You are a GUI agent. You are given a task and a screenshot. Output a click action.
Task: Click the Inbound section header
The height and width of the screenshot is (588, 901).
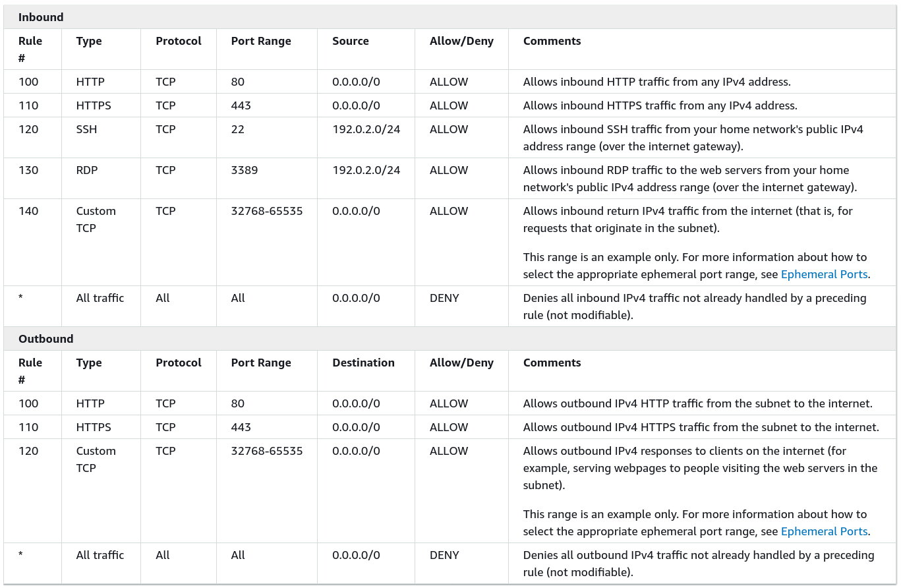(x=41, y=17)
